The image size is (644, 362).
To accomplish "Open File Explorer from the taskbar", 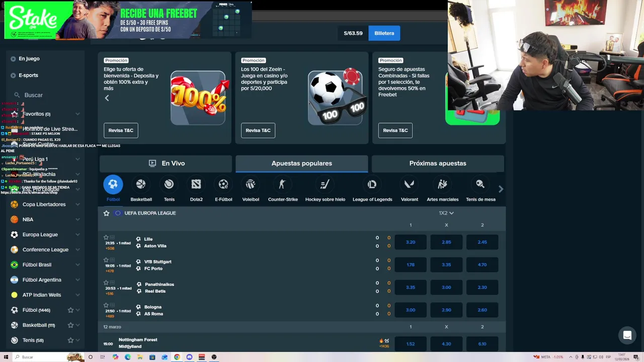I will point(140,357).
